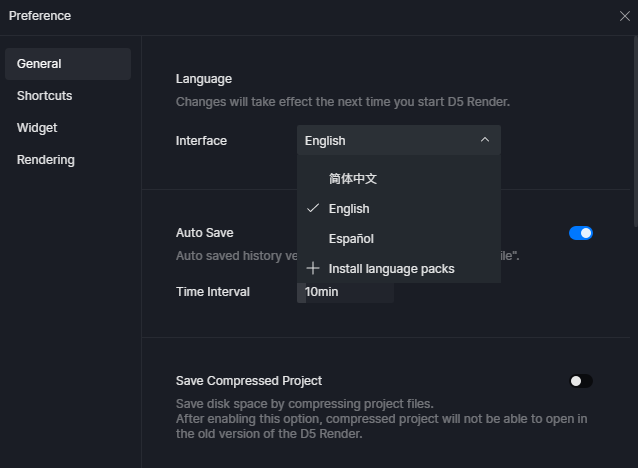Choose English in the language list

tap(399, 209)
